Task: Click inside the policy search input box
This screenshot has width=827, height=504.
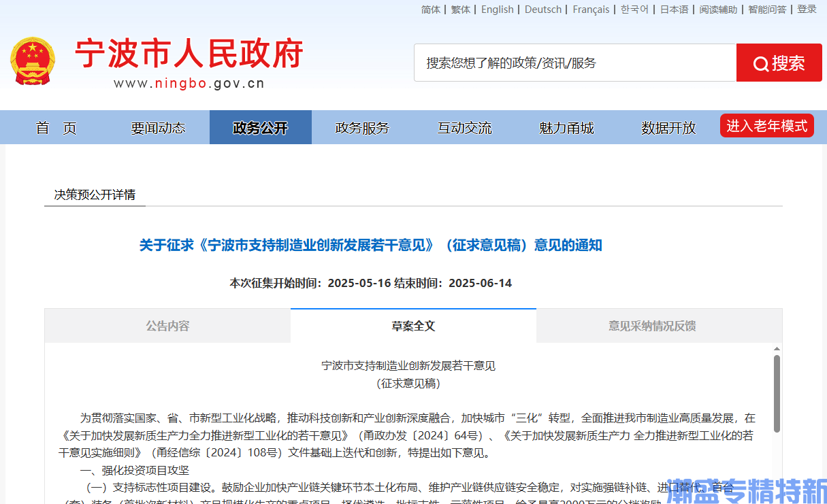Action: [x=575, y=63]
